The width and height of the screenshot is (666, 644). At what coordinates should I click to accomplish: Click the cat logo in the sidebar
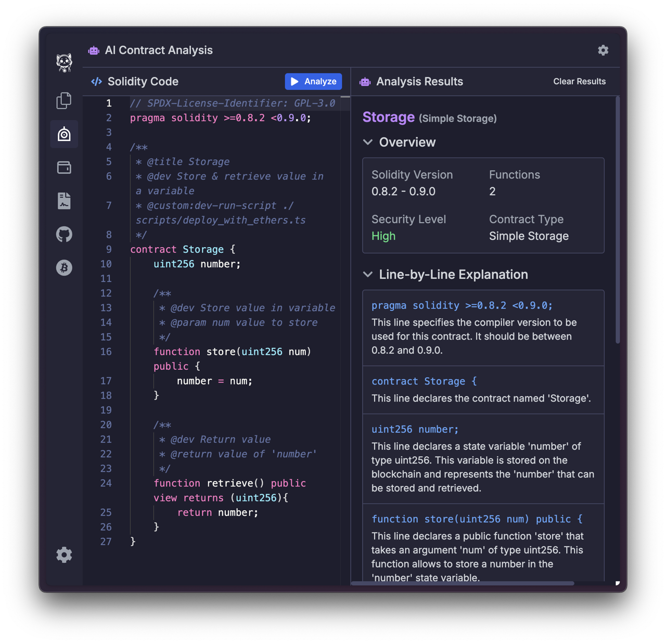[x=64, y=63]
